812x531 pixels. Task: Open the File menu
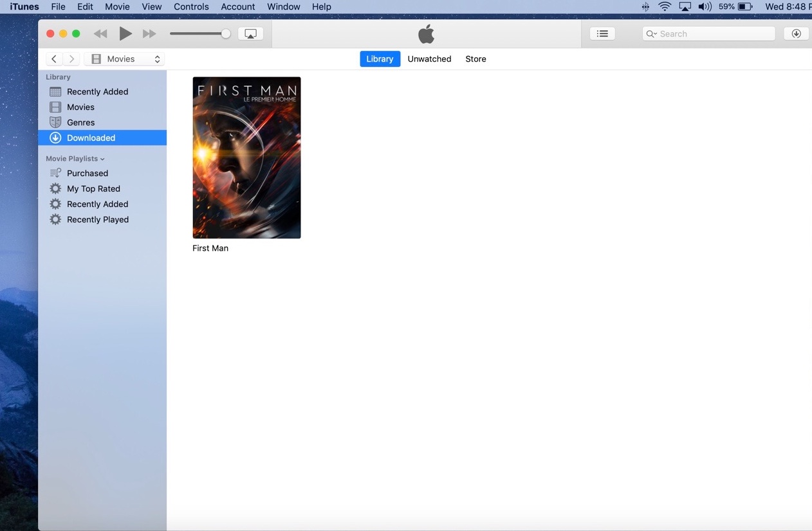tap(58, 6)
